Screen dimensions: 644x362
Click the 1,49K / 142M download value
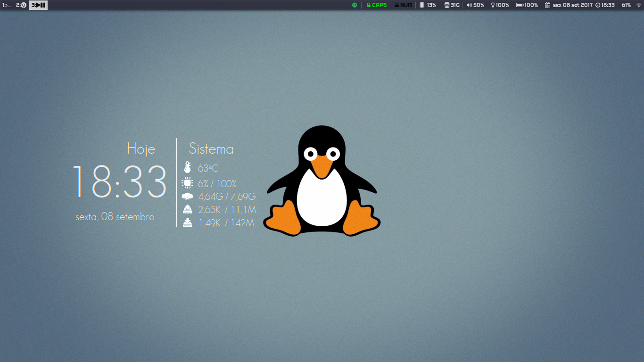pos(226,223)
